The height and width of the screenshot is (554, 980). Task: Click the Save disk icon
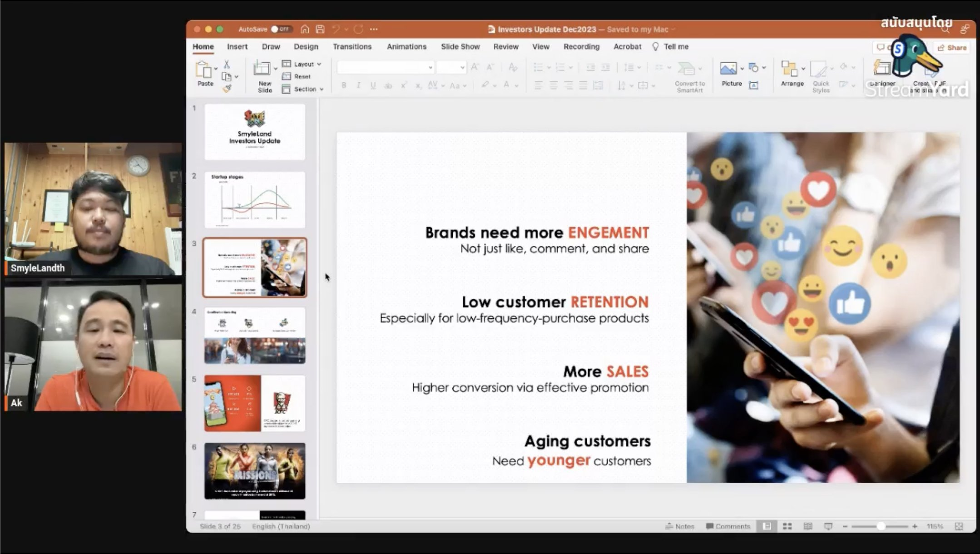[x=320, y=30]
